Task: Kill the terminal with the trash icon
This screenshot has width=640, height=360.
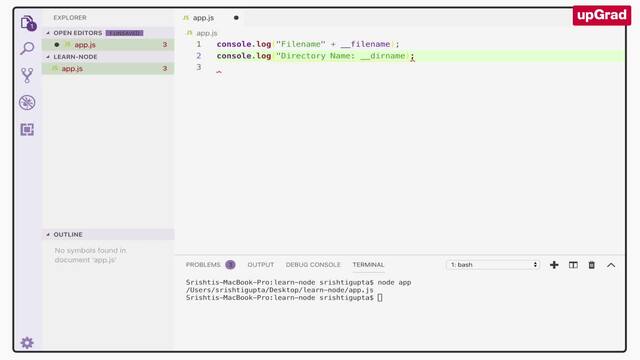Action: tap(591, 265)
